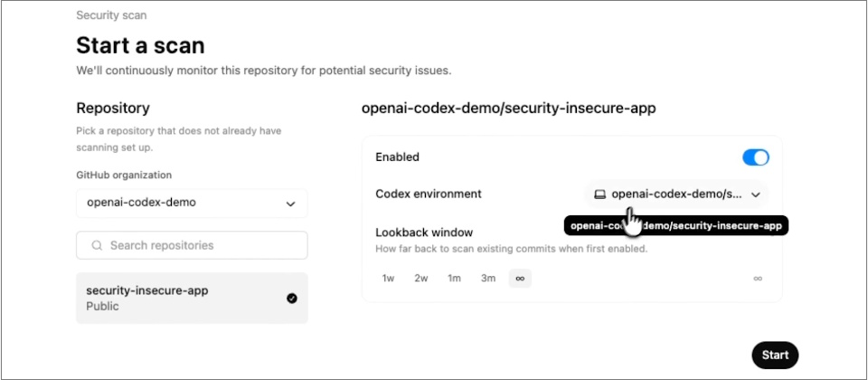Expand the Codex environment dropdown

point(676,194)
